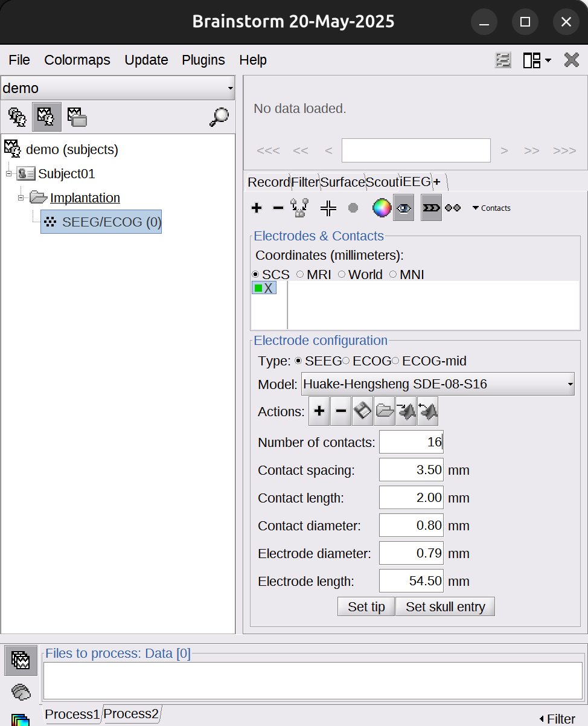Remove electrode model with Actions minus button
The height and width of the screenshot is (726, 588).
tap(340, 411)
